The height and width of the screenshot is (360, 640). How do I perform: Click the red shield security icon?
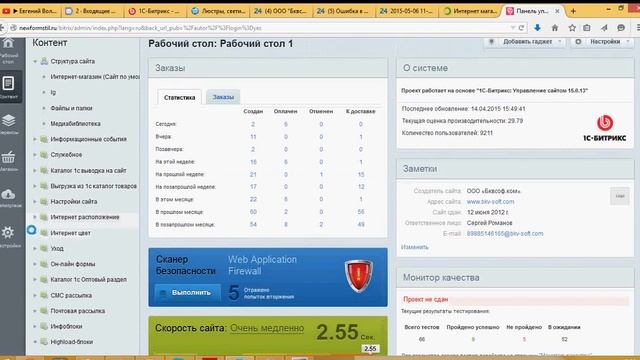(x=358, y=276)
